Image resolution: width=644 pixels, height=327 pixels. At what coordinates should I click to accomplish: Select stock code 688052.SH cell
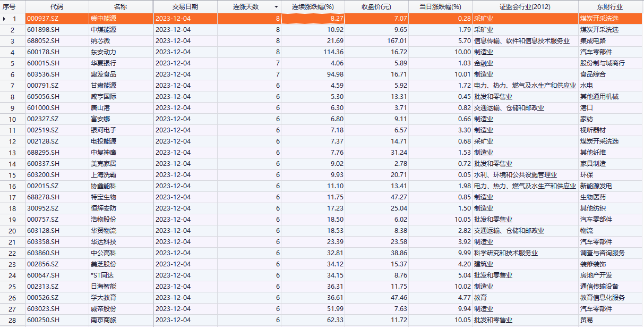(x=44, y=41)
